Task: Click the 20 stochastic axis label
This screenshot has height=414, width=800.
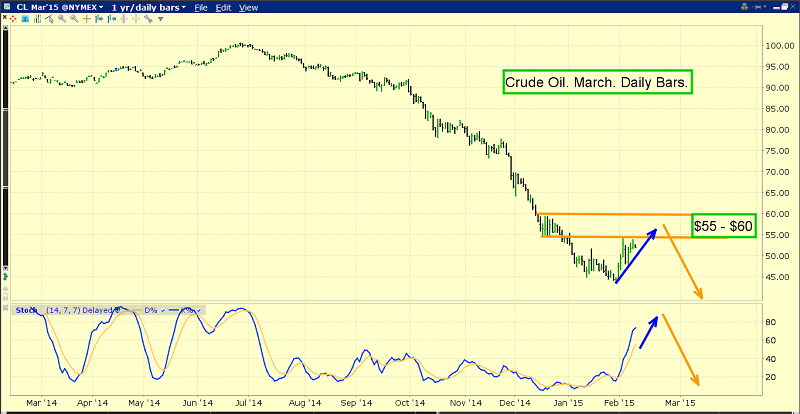Action: 771,377
